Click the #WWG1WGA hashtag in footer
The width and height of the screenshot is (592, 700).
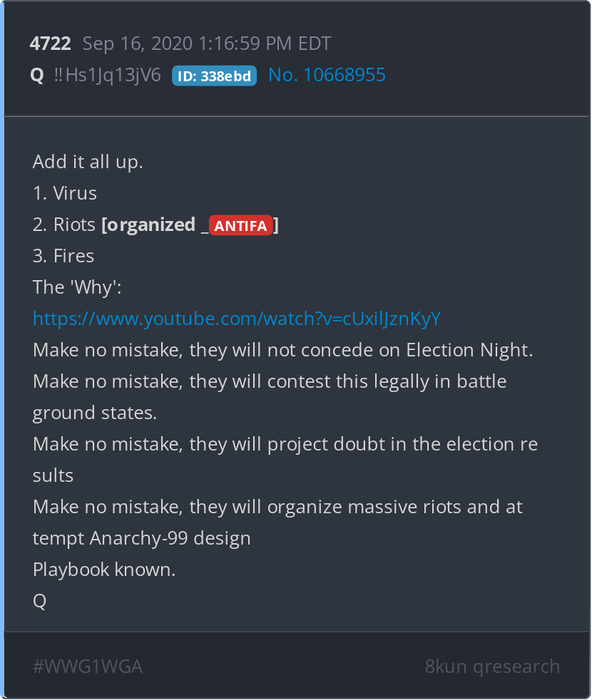(88, 666)
